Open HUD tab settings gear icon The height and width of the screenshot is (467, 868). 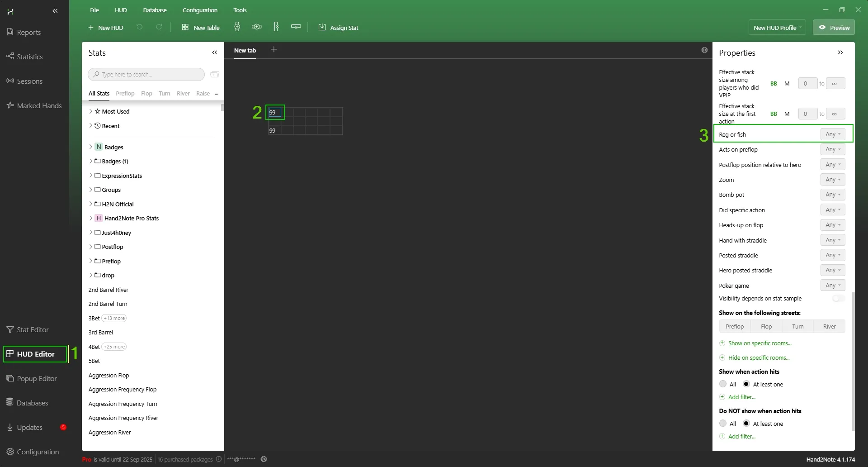[704, 50]
